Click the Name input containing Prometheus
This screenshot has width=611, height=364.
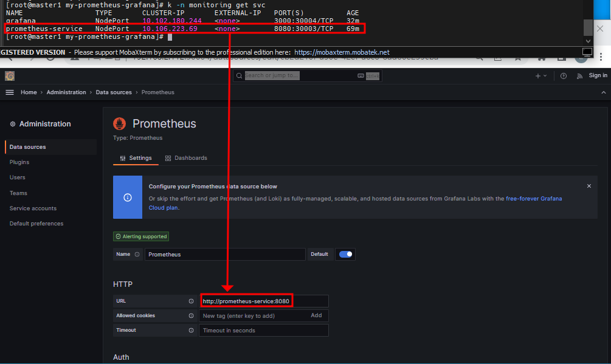tap(225, 254)
